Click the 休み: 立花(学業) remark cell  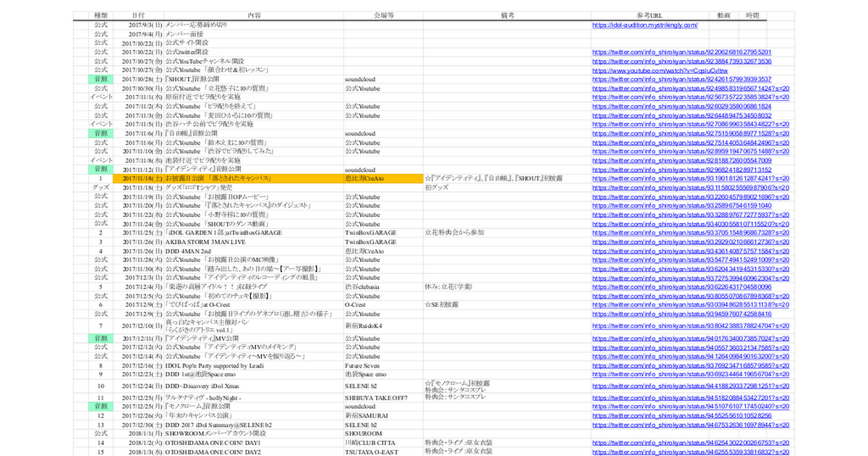507,287
